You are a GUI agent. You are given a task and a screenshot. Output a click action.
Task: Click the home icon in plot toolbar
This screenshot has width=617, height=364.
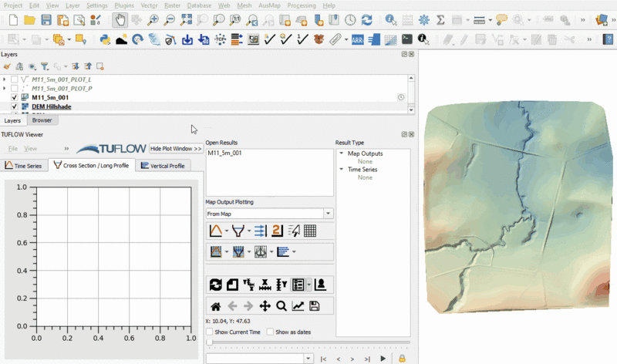pyautogui.click(x=215, y=306)
